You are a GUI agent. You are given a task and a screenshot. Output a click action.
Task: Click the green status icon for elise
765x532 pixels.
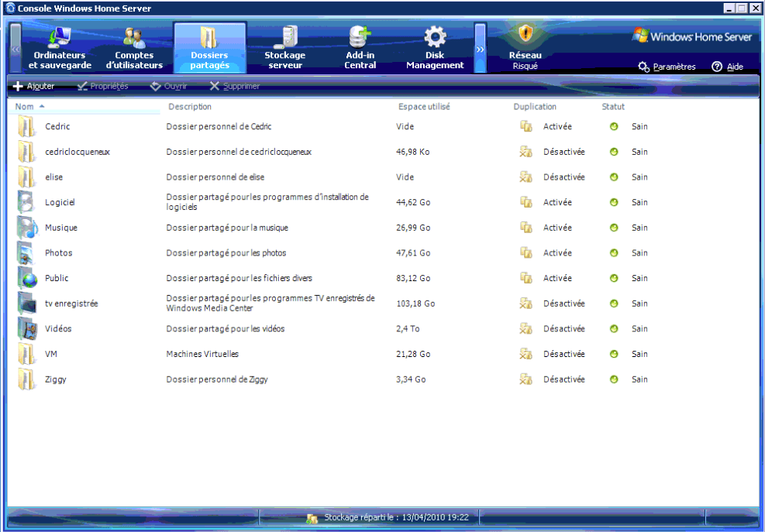pyautogui.click(x=614, y=177)
